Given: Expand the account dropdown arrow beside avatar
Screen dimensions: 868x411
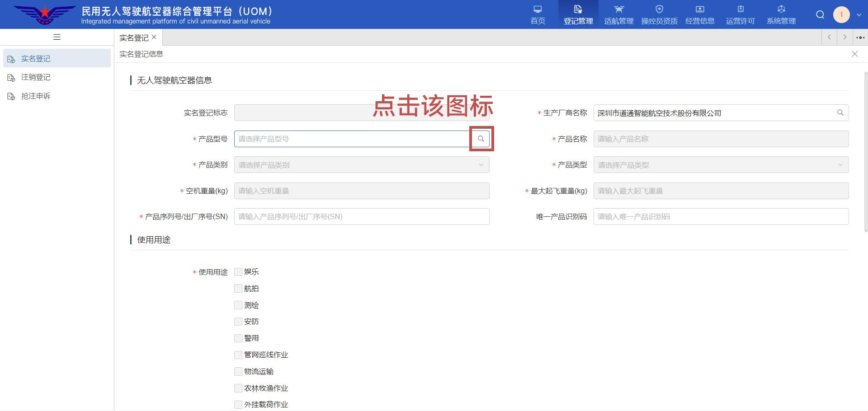Looking at the screenshot, I should (x=859, y=15).
